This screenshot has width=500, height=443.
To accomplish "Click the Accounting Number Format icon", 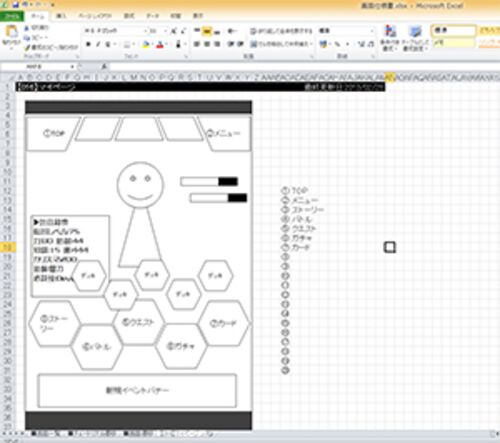I will (323, 44).
